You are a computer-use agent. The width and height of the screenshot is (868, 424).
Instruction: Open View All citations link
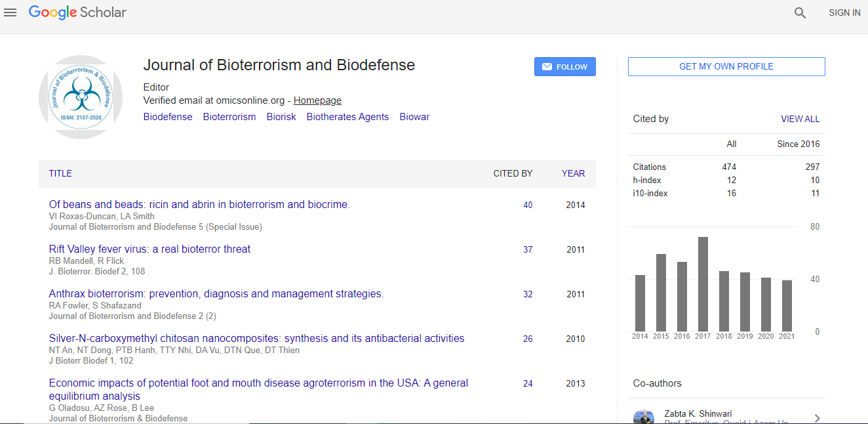(800, 119)
